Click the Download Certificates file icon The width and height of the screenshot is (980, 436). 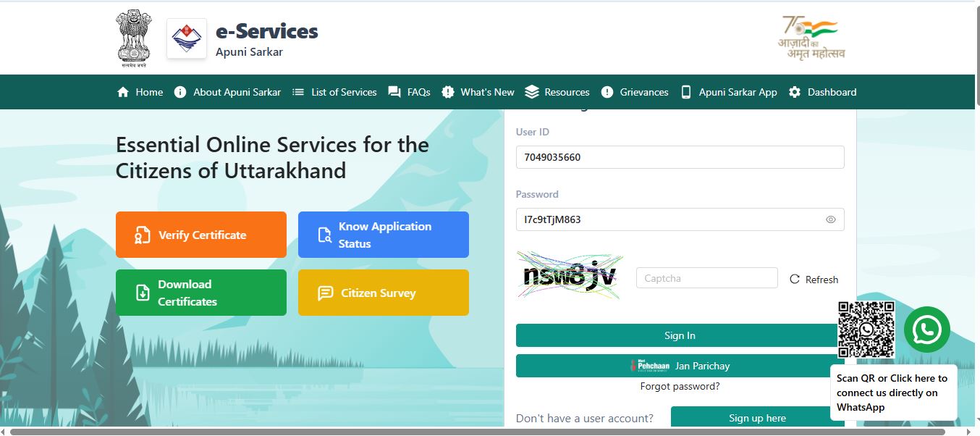click(x=143, y=293)
